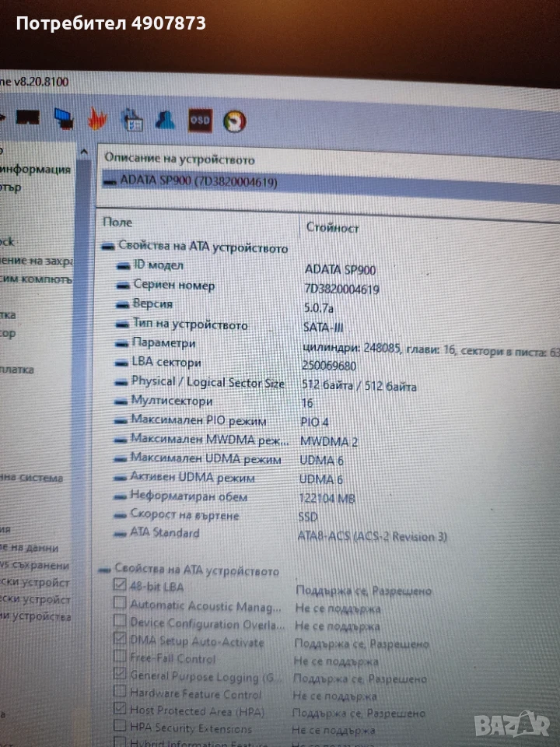This screenshot has width=560, height=747.
Task: Click the drive icon beside Сериен номер
Action: coord(124,286)
